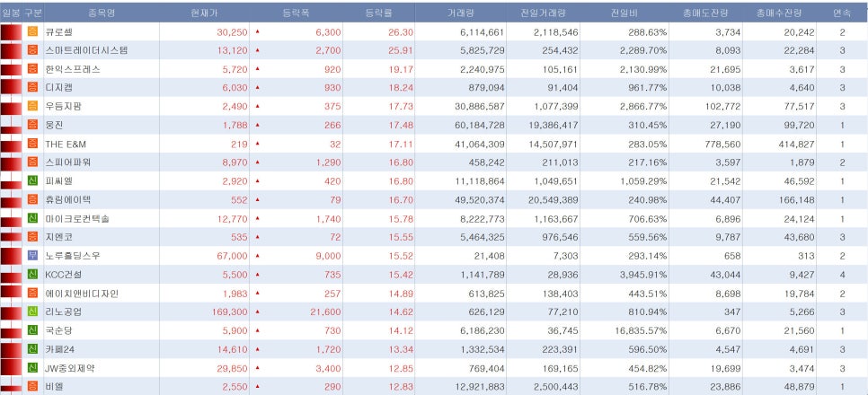Click the green 신 badge next to 피씨엘
This screenshot has height=395, width=868.
32,181
